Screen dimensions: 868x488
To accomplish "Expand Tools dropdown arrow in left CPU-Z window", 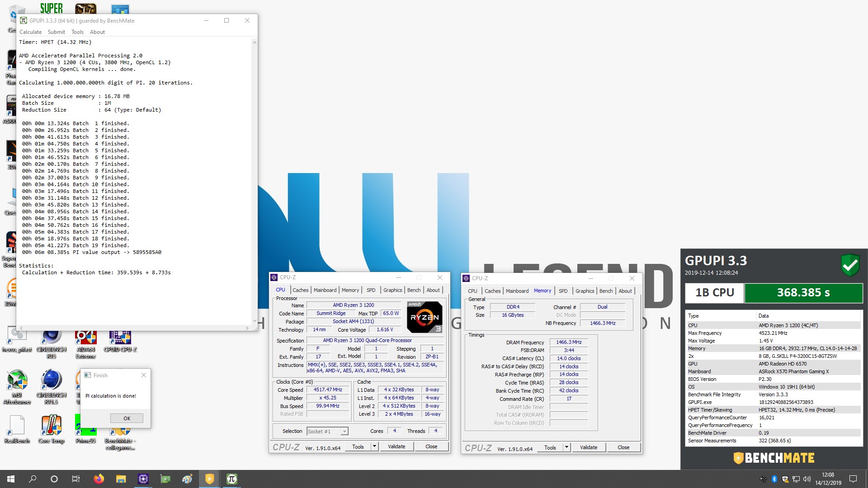I will point(374,446).
